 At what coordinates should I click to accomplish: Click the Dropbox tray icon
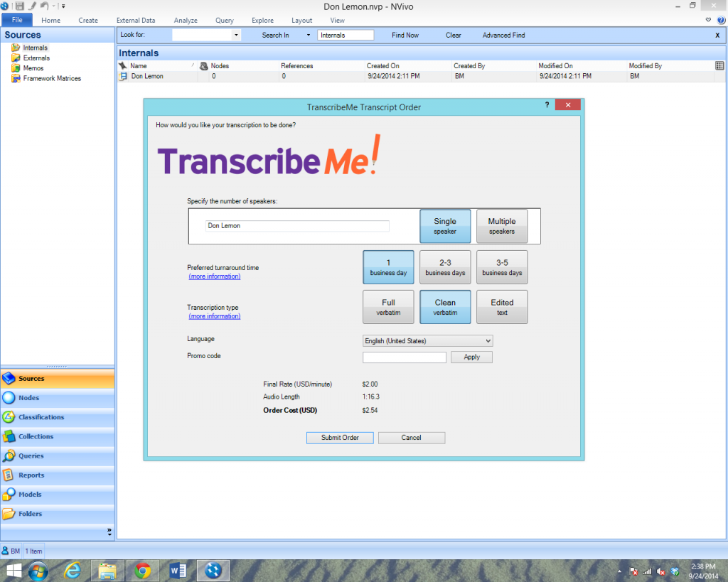[x=675, y=572]
